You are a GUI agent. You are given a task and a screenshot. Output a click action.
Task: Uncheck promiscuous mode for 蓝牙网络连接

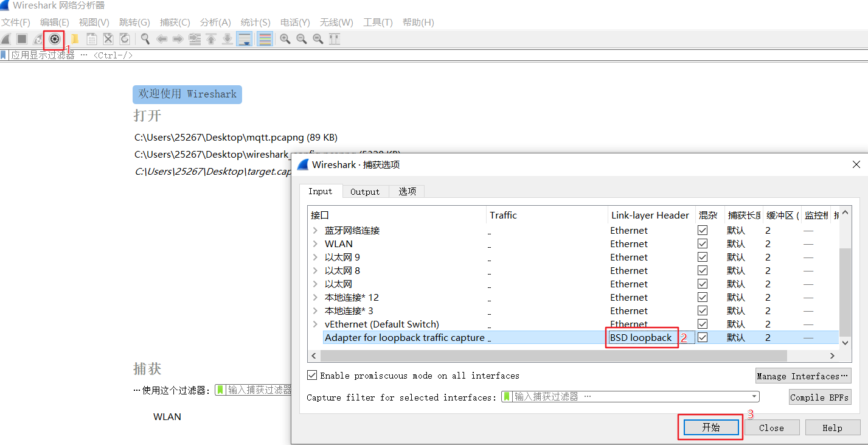pos(703,230)
